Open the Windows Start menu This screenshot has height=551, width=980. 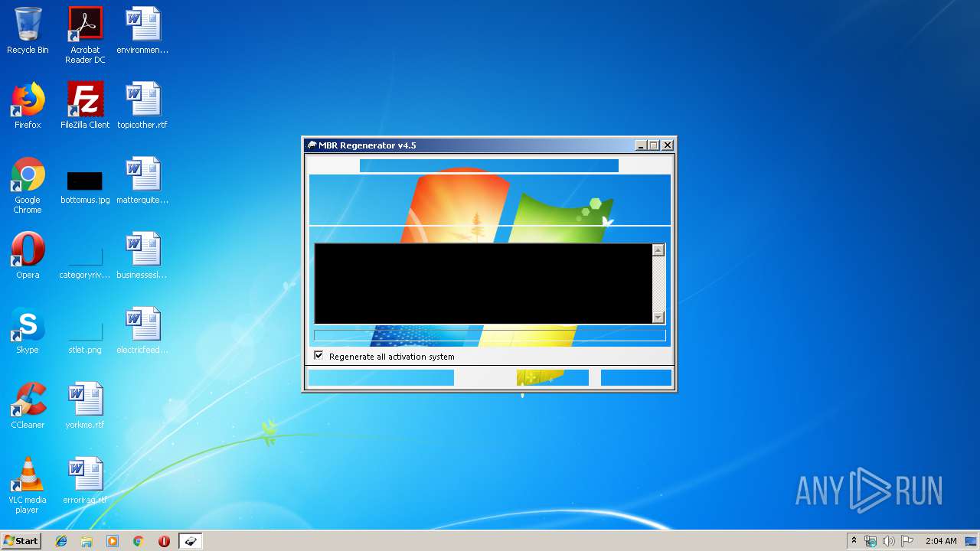(21, 541)
